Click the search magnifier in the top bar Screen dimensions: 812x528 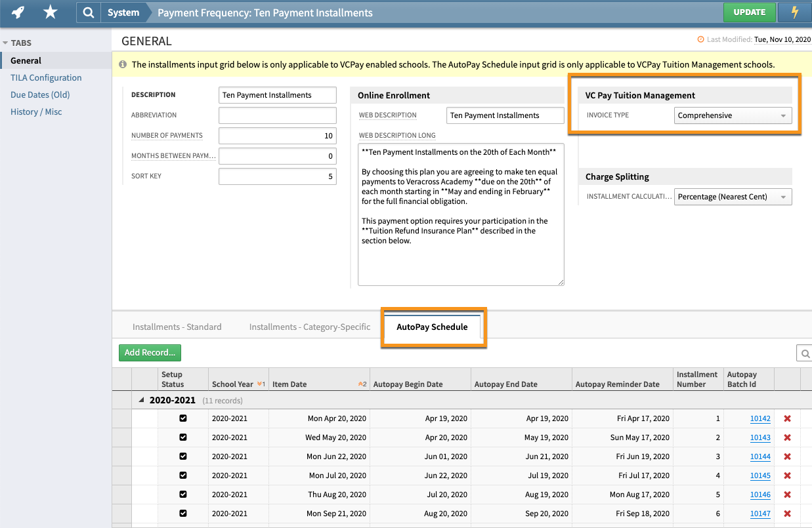tap(88, 12)
